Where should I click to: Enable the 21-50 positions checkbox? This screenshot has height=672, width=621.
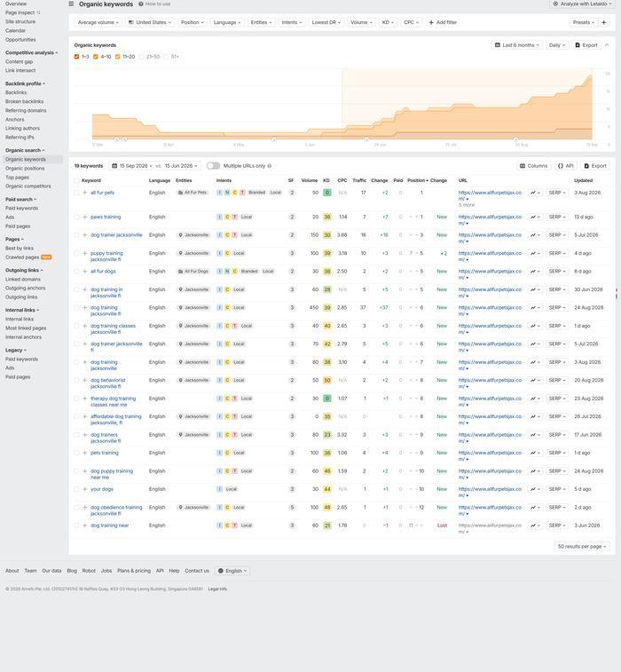click(x=141, y=57)
